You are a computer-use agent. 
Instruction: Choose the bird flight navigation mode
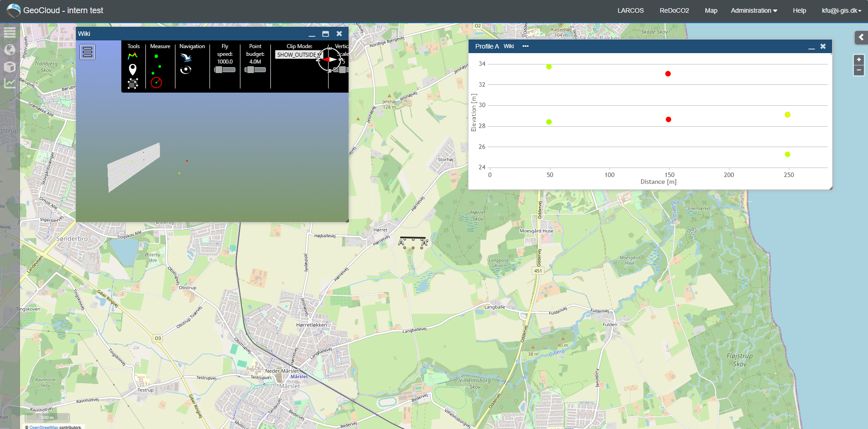point(186,57)
